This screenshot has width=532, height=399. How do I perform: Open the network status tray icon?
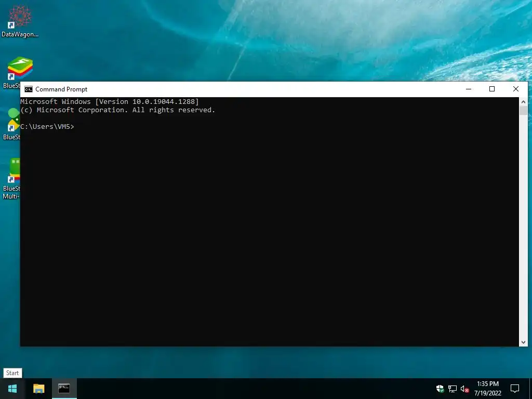coord(453,389)
